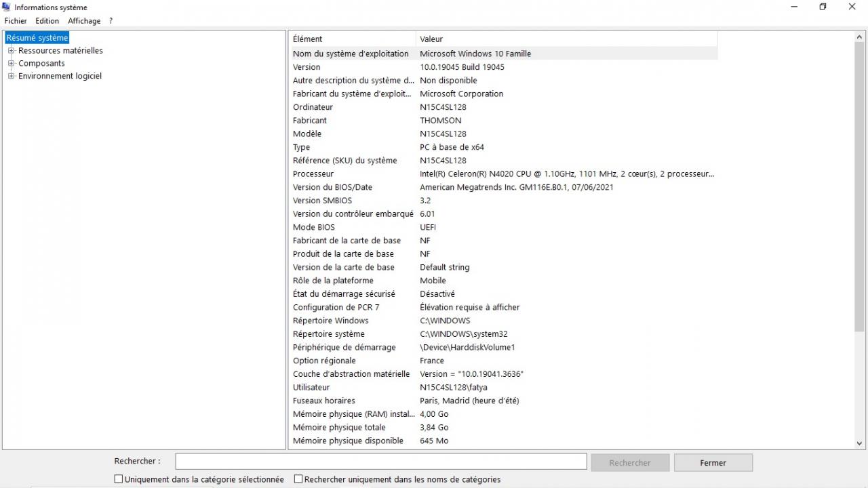Select the Version SMBIOS row label

[323, 201]
